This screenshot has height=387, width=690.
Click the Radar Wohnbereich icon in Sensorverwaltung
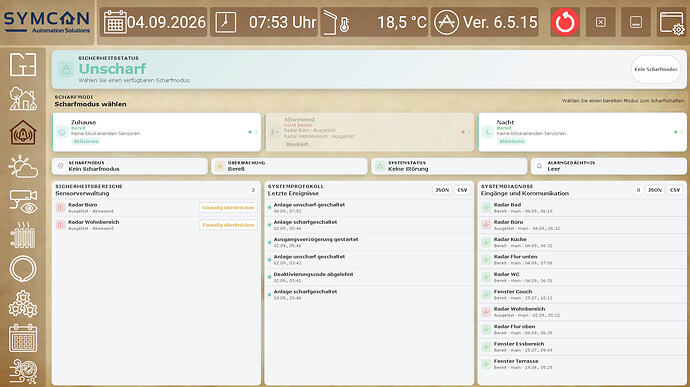click(61, 225)
